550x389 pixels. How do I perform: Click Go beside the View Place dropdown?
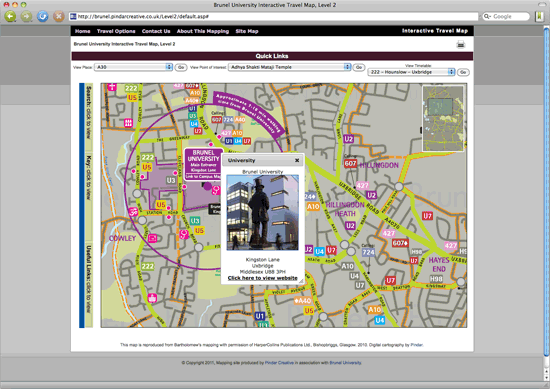coord(181,67)
